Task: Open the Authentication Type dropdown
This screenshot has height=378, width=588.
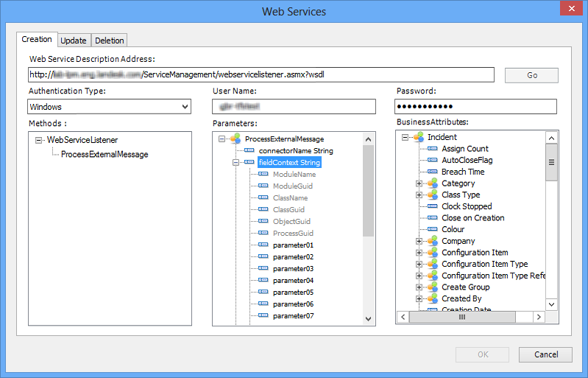Action: (x=185, y=107)
